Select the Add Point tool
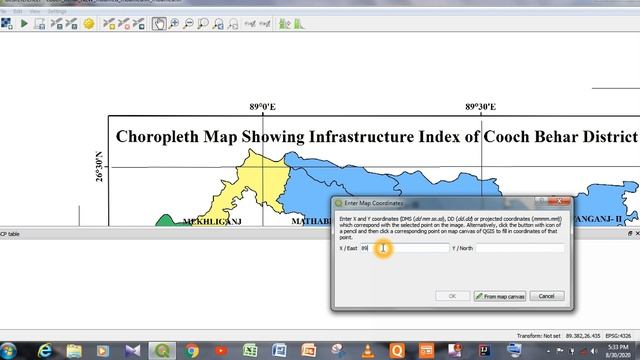The image size is (640, 360). click(109, 24)
